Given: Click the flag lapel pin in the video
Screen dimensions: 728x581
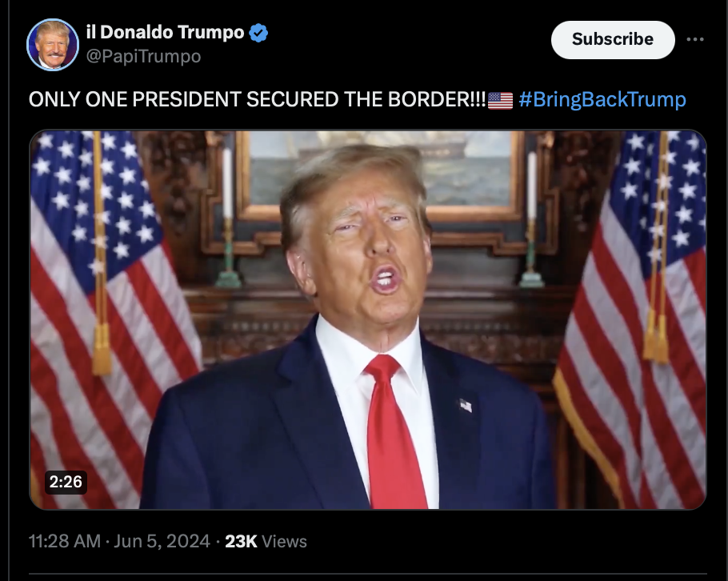Looking at the screenshot, I should pos(466,406).
